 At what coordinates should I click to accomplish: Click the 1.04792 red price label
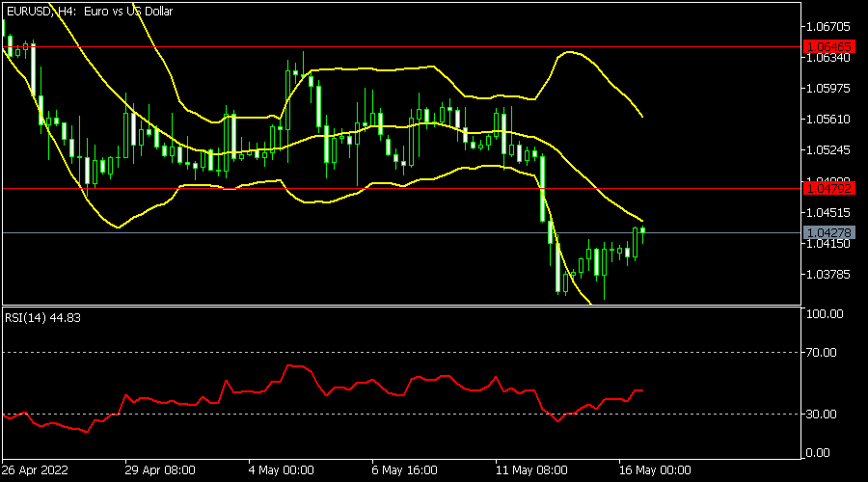(x=828, y=189)
